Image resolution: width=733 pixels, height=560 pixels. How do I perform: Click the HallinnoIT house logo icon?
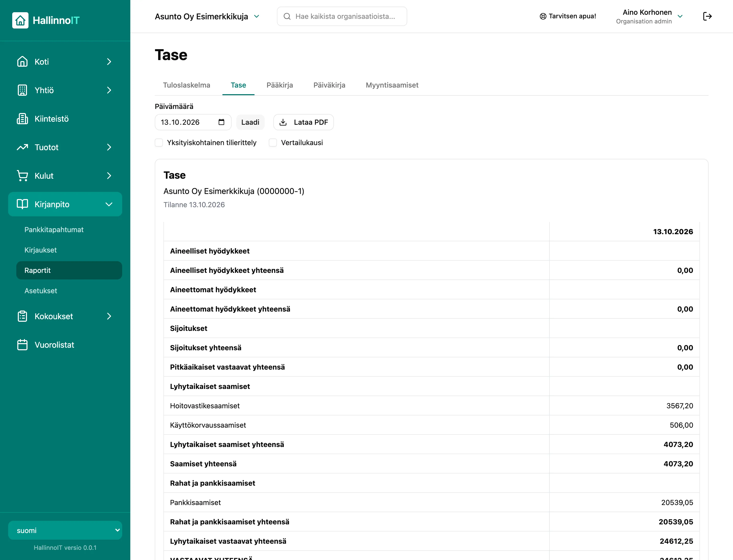coord(20,20)
